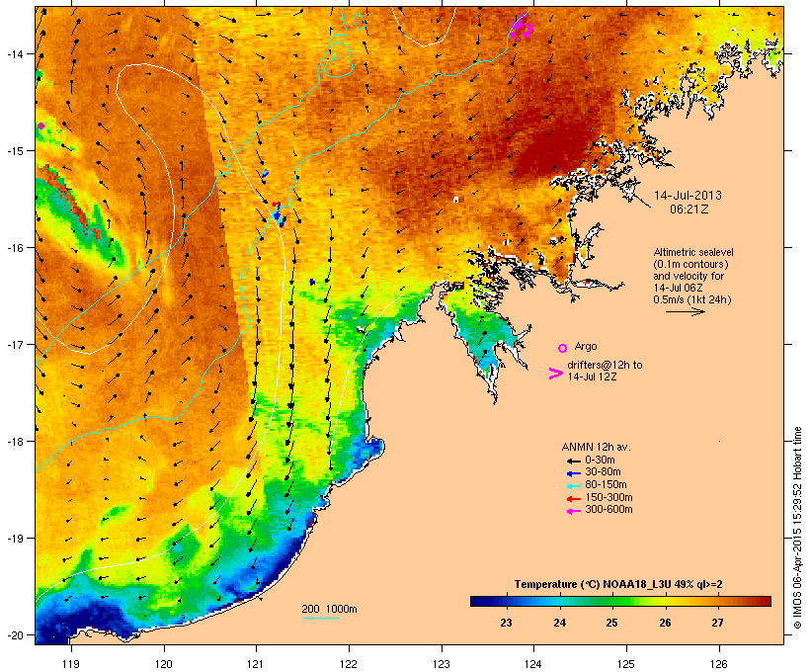810x672 pixels.
Task: Click the '150-300m' depth label
Action: pos(609,498)
